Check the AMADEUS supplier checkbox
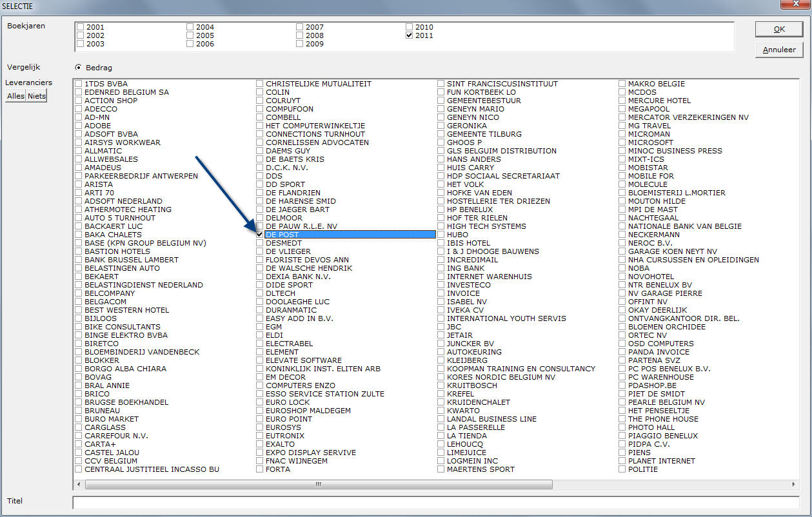This screenshot has height=517, width=812. tap(78, 168)
